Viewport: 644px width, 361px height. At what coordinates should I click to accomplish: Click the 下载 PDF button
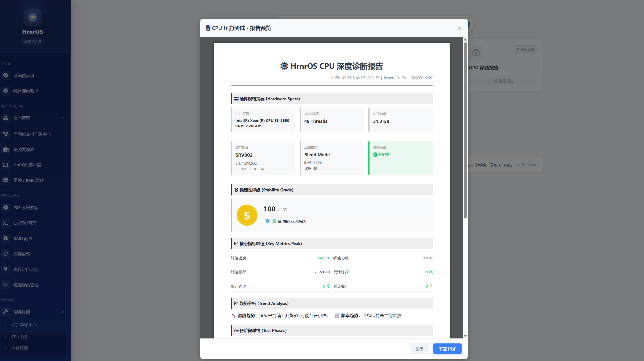pos(447,349)
